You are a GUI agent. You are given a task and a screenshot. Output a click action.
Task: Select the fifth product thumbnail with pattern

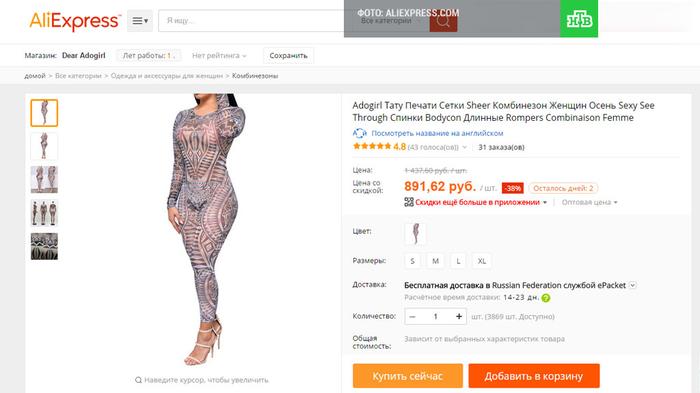click(x=44, y=246)
